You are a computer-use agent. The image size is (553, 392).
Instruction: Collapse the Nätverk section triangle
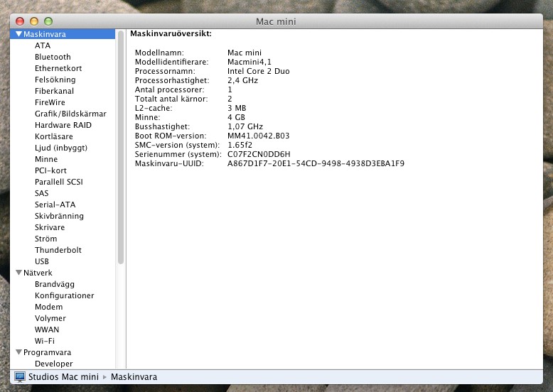click(x=18, y=273)
